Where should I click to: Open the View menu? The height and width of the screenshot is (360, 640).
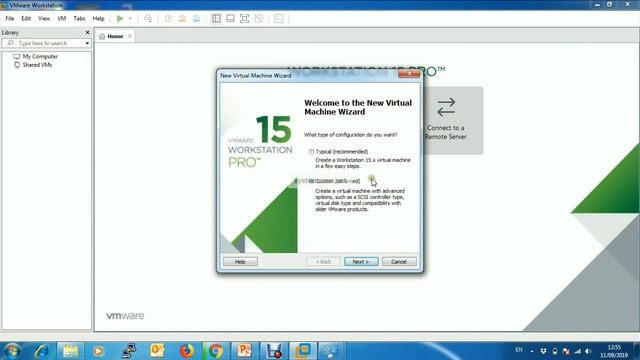(x=44, y=18)
